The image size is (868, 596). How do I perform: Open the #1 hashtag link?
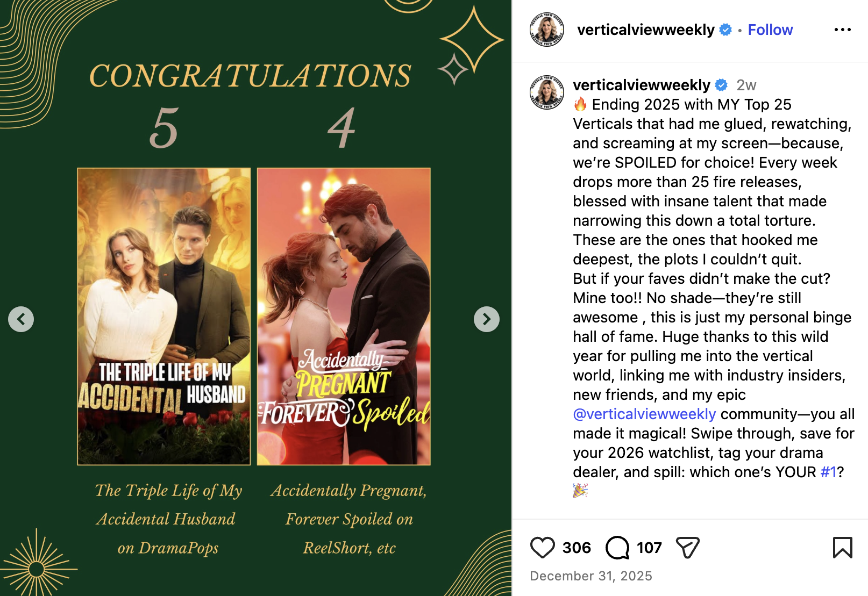click(x=828, y=472)
